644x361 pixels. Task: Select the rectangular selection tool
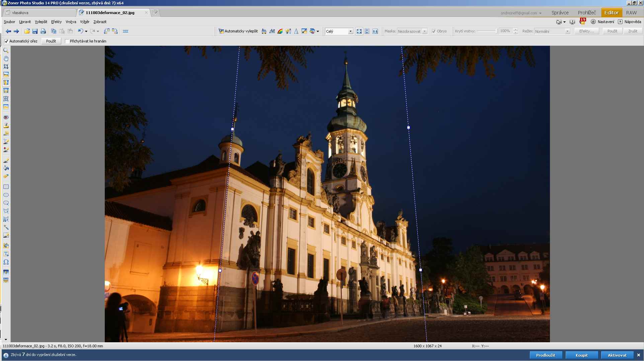point(6,187)
